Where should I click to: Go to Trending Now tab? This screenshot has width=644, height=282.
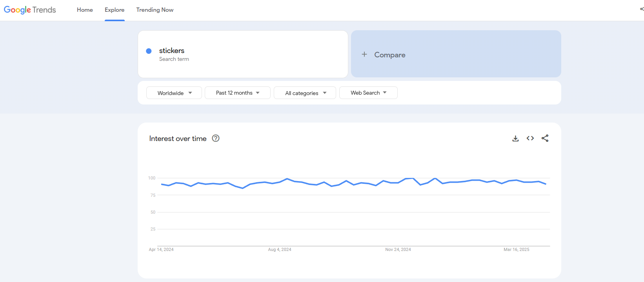(155, 10)
